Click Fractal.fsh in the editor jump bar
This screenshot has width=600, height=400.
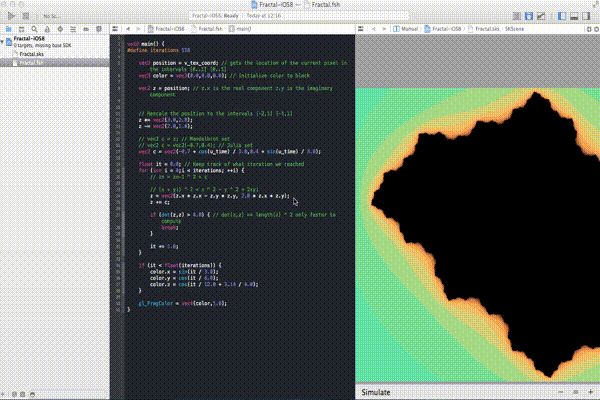pyautogui.click(x=207, y=29)
